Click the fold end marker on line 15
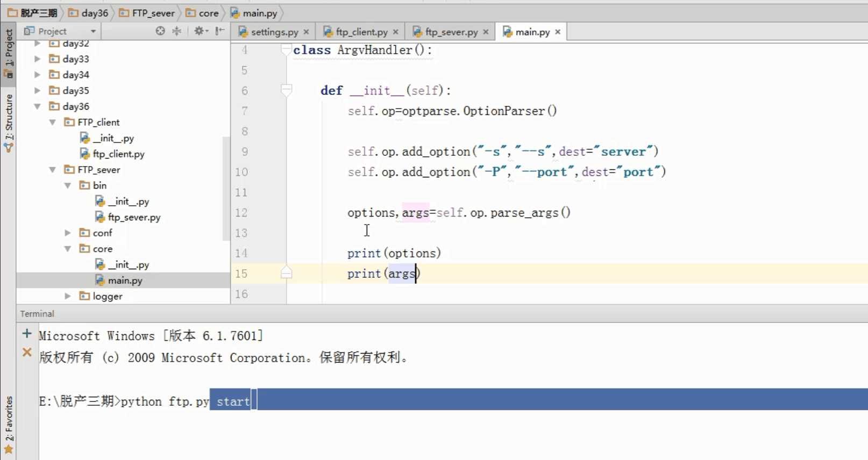 coord(286,273)
